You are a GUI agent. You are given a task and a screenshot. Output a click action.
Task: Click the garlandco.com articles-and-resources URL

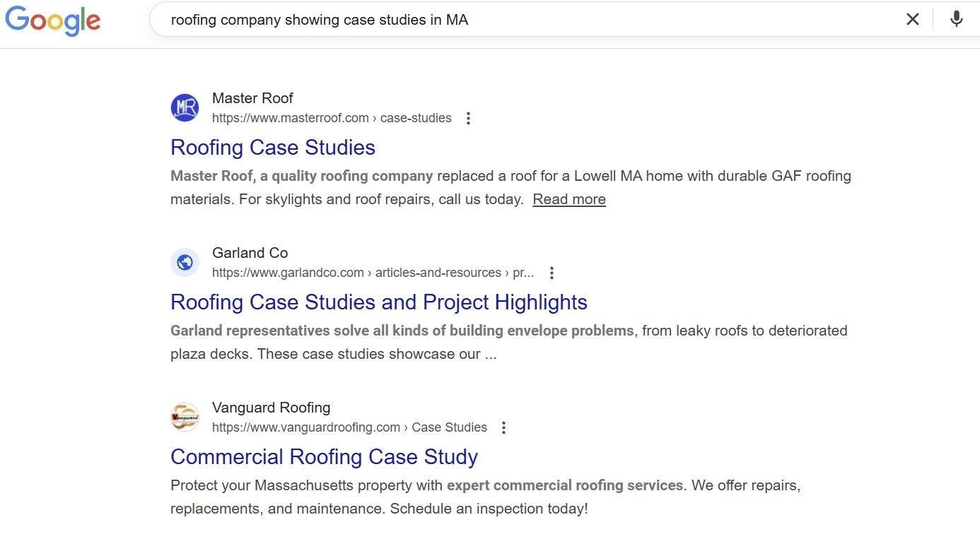click(x=373, y=273)
